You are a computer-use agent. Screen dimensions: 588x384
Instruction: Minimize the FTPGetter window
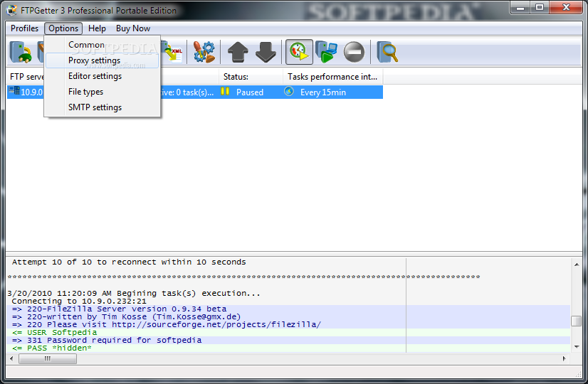pos(520,8)
